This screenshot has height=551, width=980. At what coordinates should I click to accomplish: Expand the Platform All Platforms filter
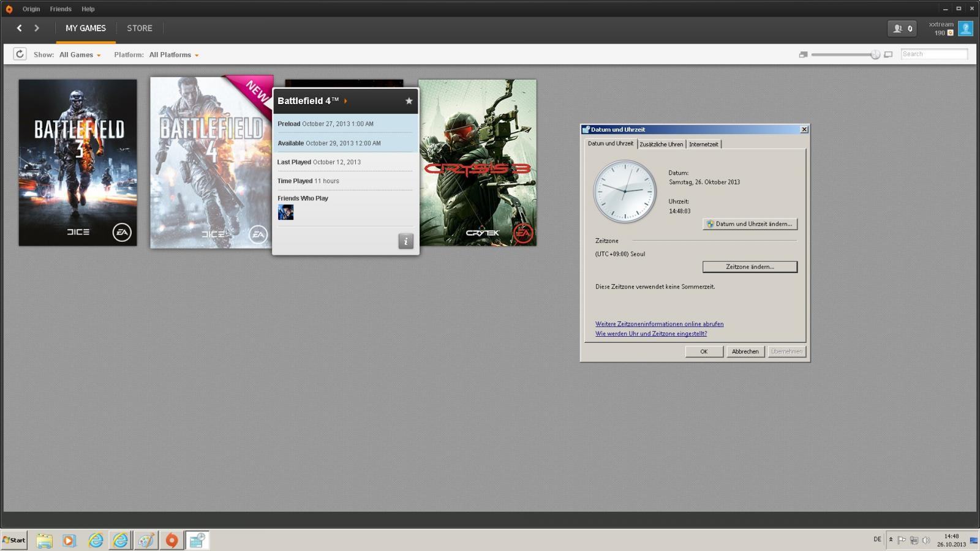click(x=174, y=55)
